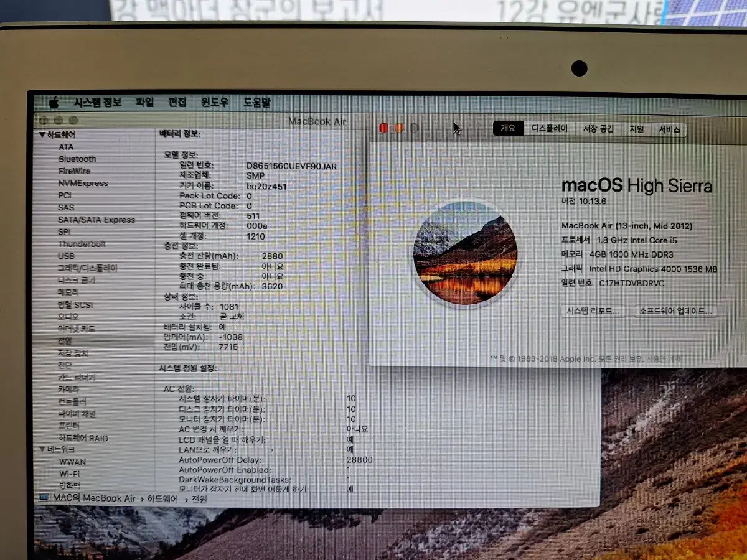Select 하드웨어 RAID in the sidebar
Viewport: 747px width, 560px height.
83,438
